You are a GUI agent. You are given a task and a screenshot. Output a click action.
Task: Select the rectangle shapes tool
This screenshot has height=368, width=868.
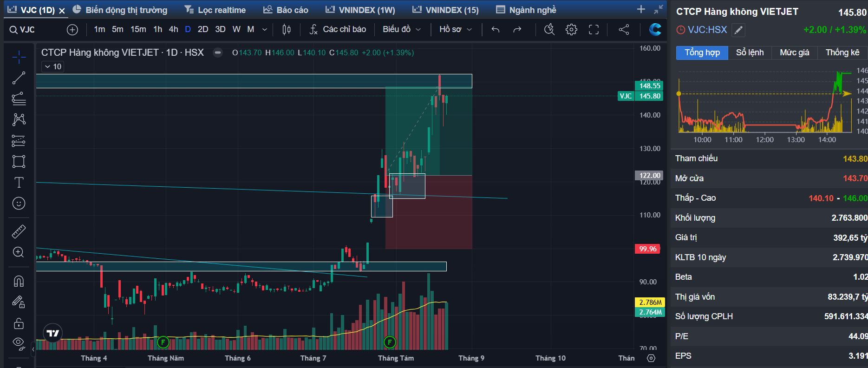[19, 161]
